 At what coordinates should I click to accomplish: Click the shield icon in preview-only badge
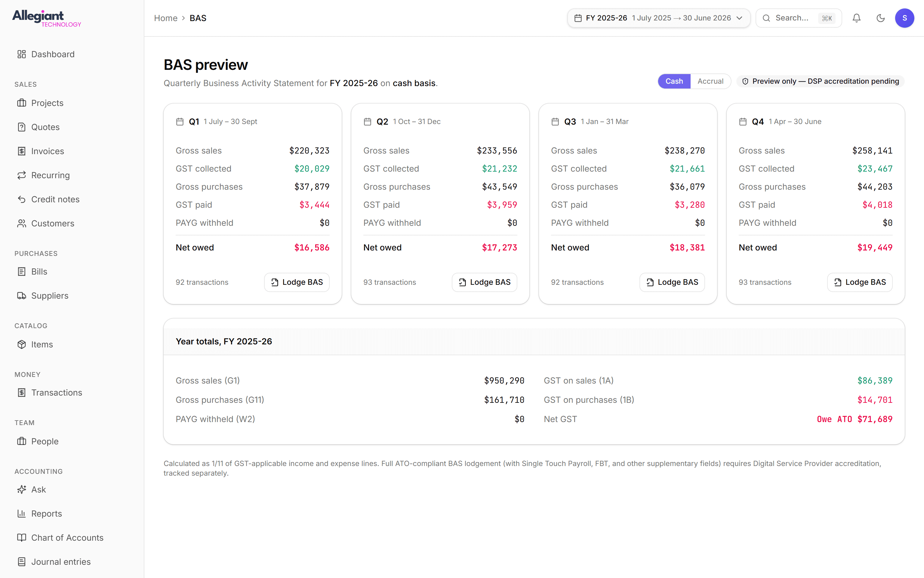coord(745,81)
